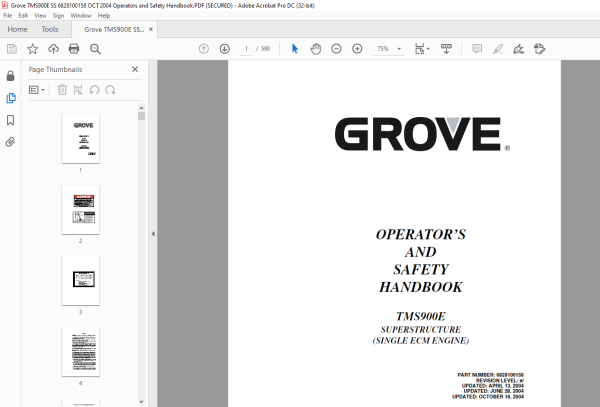Select the page 4 thumbnail
The height and width of the screenshot is (407, 600).
[80, 352]
